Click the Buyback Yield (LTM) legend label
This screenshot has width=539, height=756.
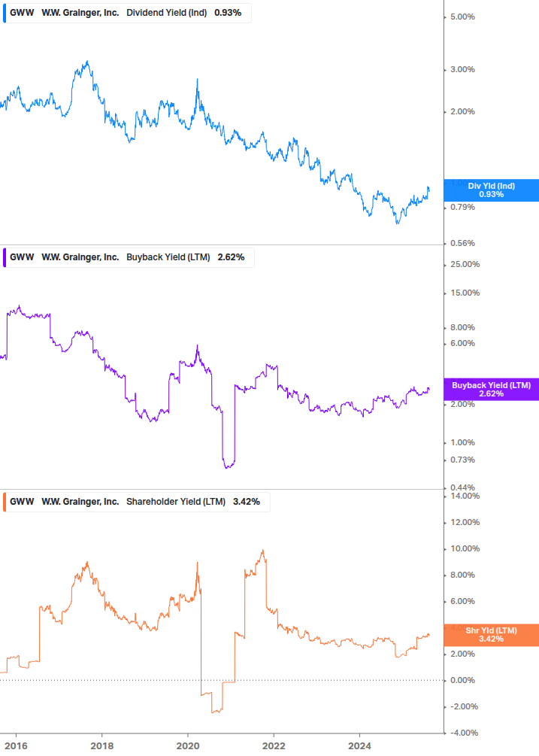pyautogui.click(x=168, y=257)
